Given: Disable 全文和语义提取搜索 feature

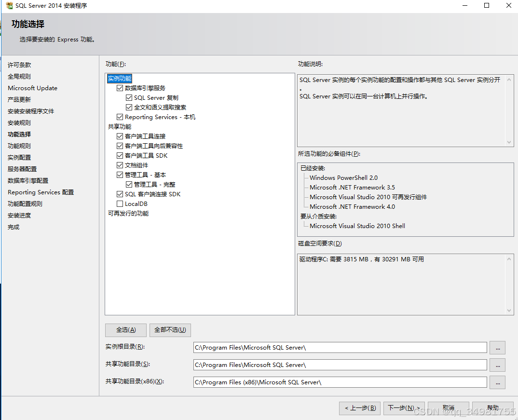Looking at the screenshot, I should (129, 107).
